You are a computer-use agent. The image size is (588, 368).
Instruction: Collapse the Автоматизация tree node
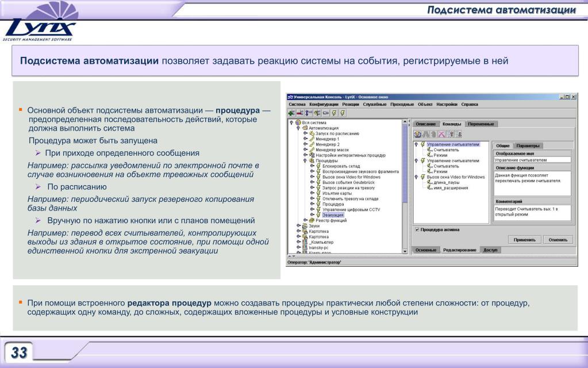coord(298,128)
